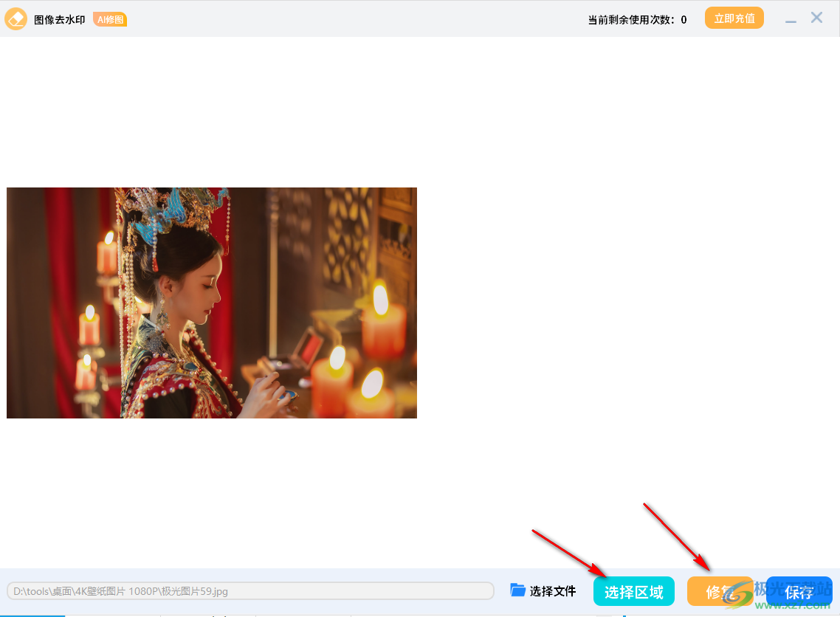This screenshot has width=840, height=617.
Task: Click the 图像去水印 title text
Action: click(x=59, y=20)
